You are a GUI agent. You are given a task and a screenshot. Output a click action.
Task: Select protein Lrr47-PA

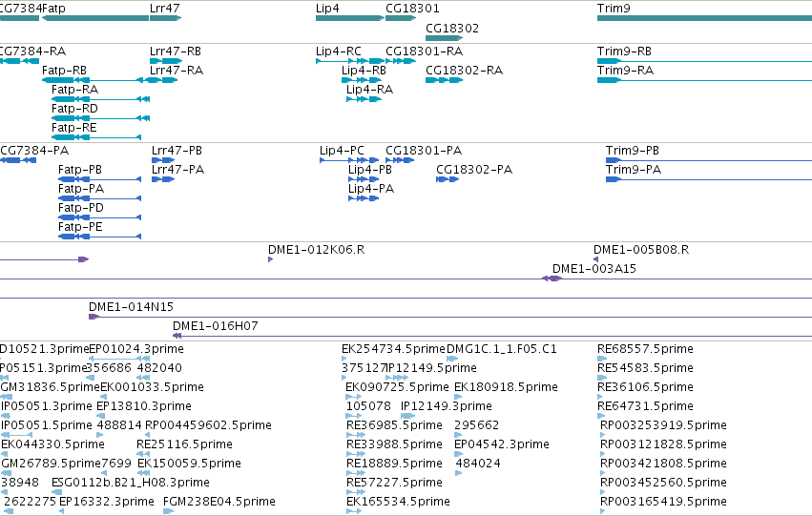[x=163, y=179]
